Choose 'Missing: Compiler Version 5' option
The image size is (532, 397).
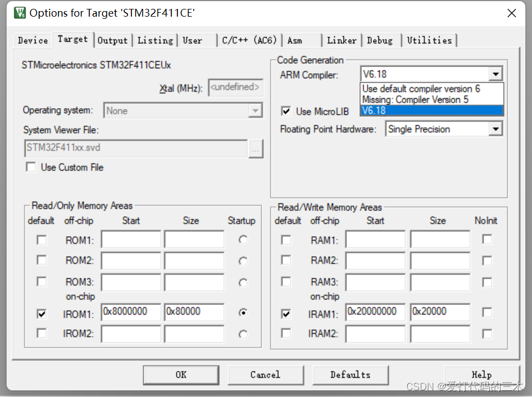click(432, 99)
